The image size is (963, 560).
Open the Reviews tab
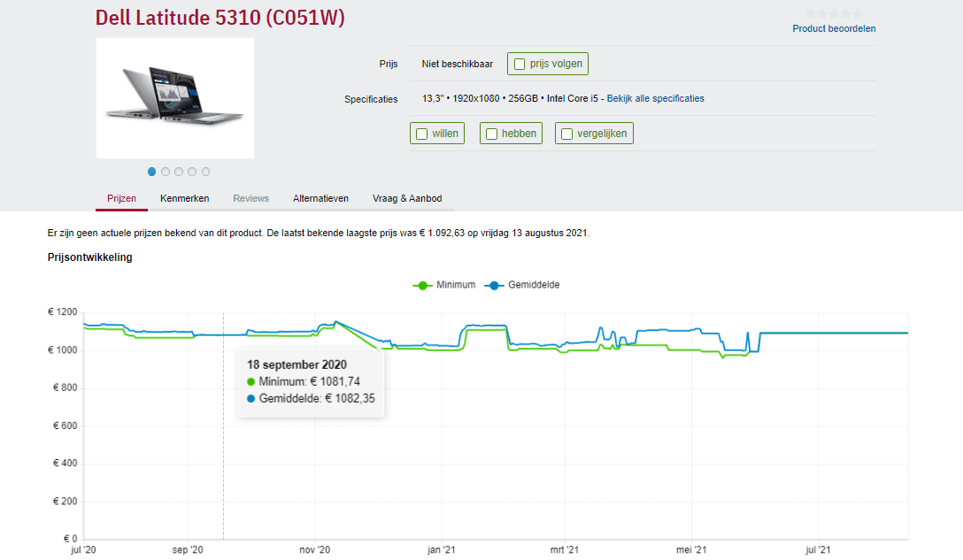tap(250, 198)
